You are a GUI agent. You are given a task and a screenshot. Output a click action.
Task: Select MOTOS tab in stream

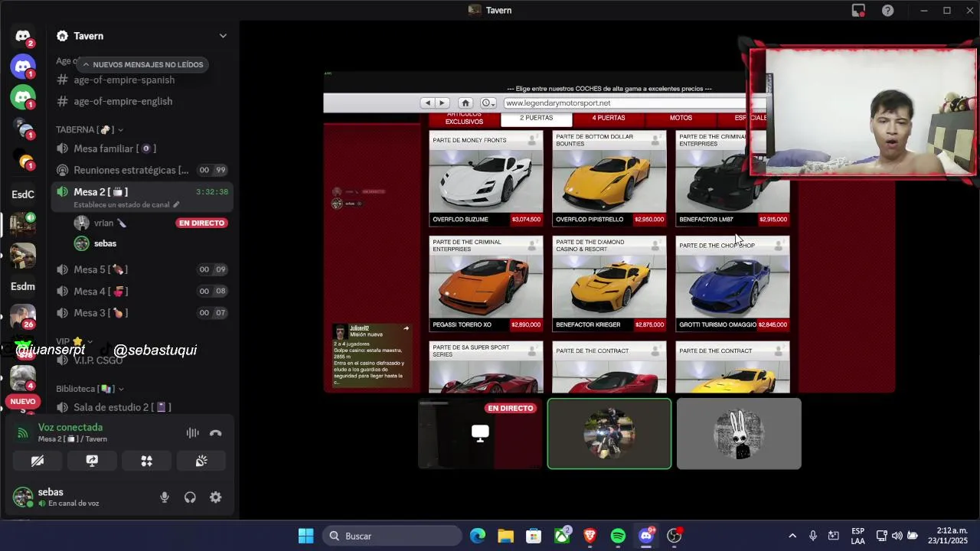pyautogui.click(x=681, y=119)
